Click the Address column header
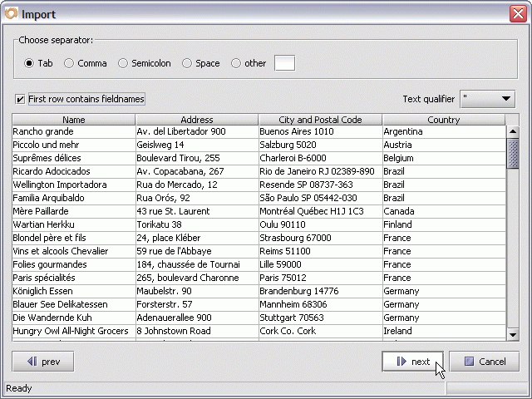Viewport: 532px width, 399px height. (x=197, y=120)
